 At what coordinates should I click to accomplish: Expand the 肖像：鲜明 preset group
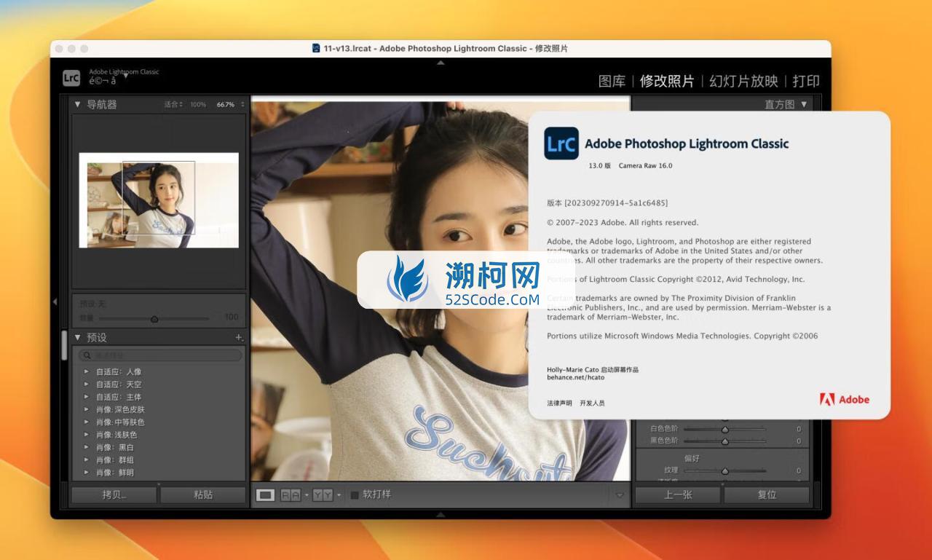[86, 472]
